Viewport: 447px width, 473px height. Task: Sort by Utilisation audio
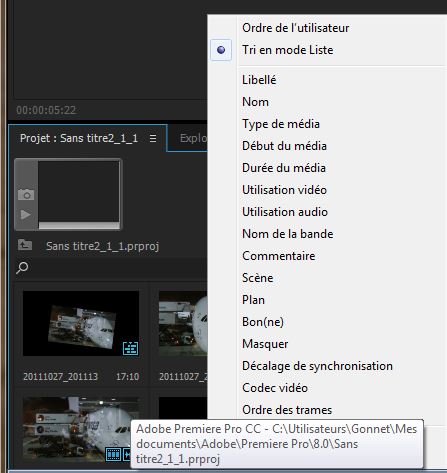point(285,212)
